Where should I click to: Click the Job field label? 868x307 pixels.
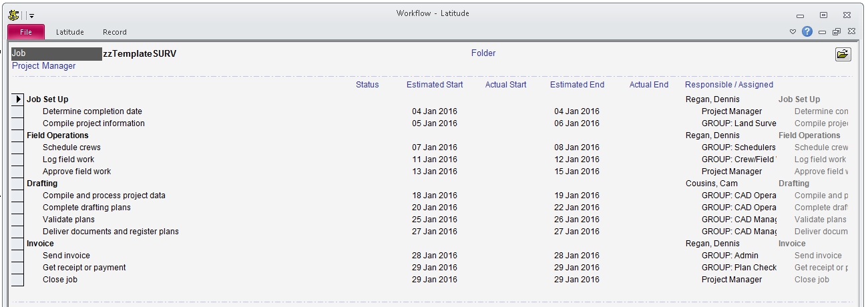click(x=19, y=53)
